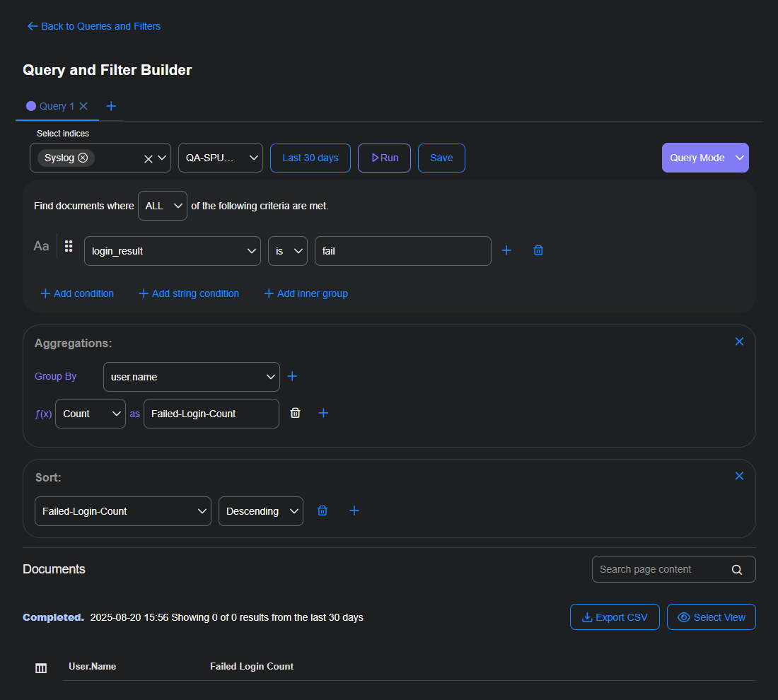
Task: Delete the Count aggregation function
Action: coord(295,413)
